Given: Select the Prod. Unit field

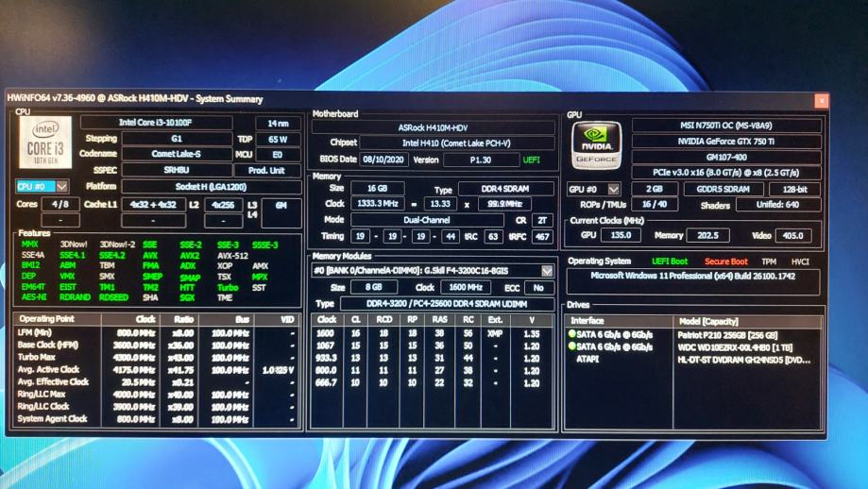Looking at the screenshot, I should click(266, 170).
